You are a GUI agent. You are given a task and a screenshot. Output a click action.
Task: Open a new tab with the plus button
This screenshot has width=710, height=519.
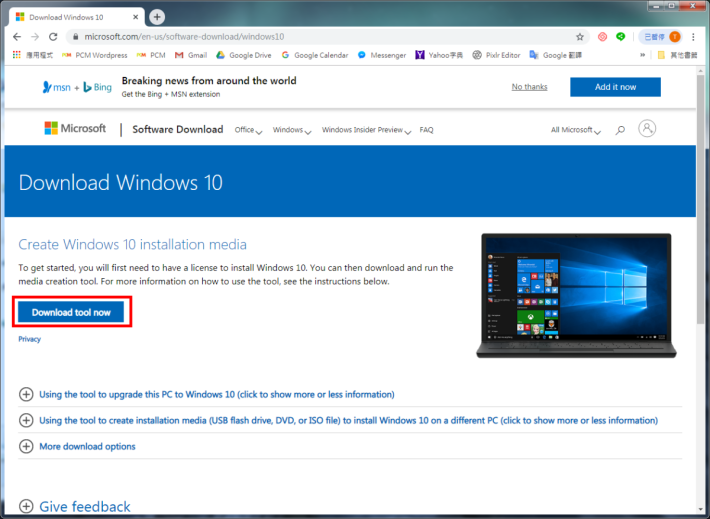coord(157,17)
